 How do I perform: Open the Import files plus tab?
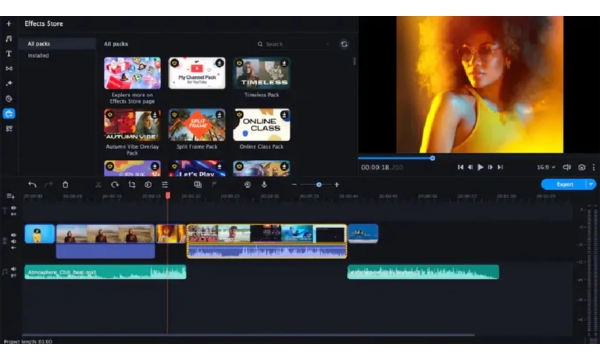point(9,24)
